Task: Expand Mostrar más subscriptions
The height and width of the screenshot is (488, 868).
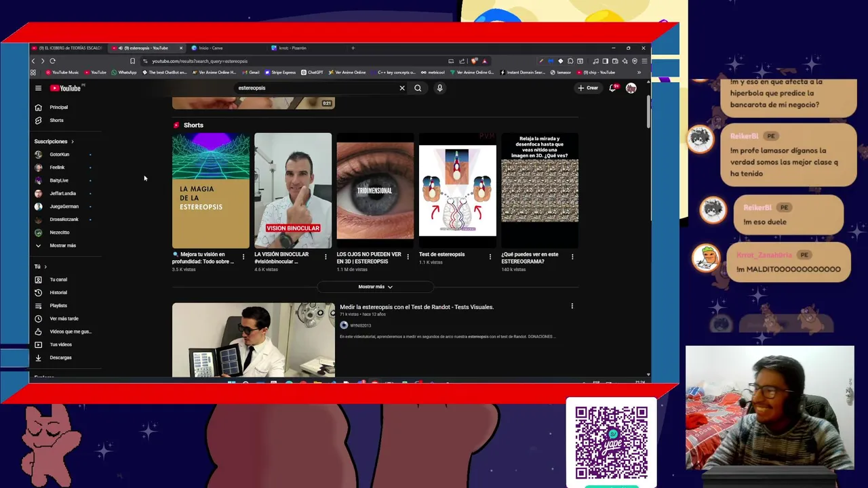Action: pos(66,245)
